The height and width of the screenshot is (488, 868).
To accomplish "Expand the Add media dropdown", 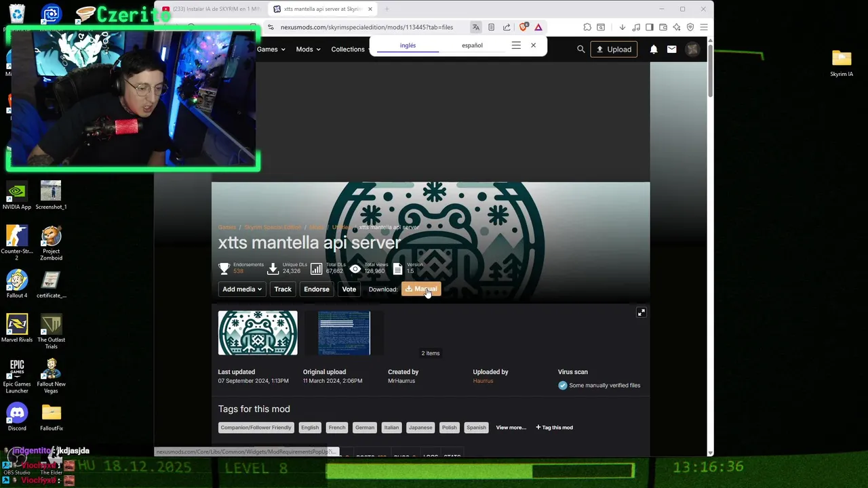I will coord(242,289).
